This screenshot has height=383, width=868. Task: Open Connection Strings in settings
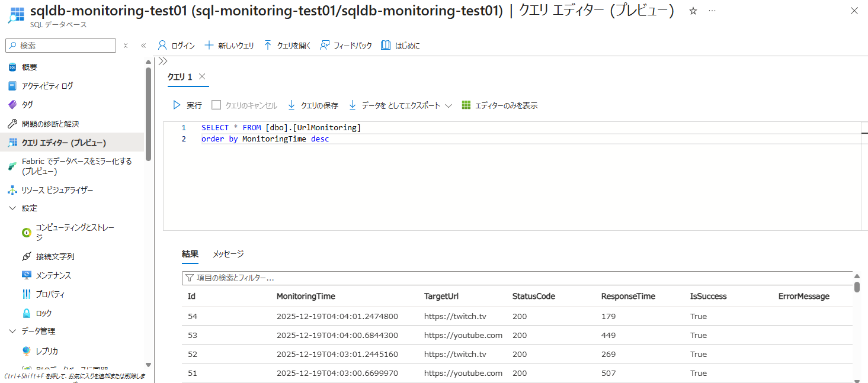pos(55,257)
